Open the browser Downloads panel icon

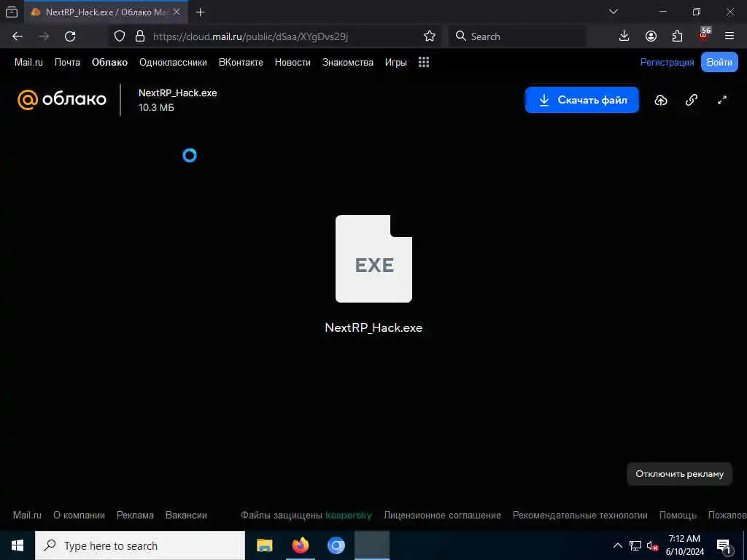tap(624, 36)
